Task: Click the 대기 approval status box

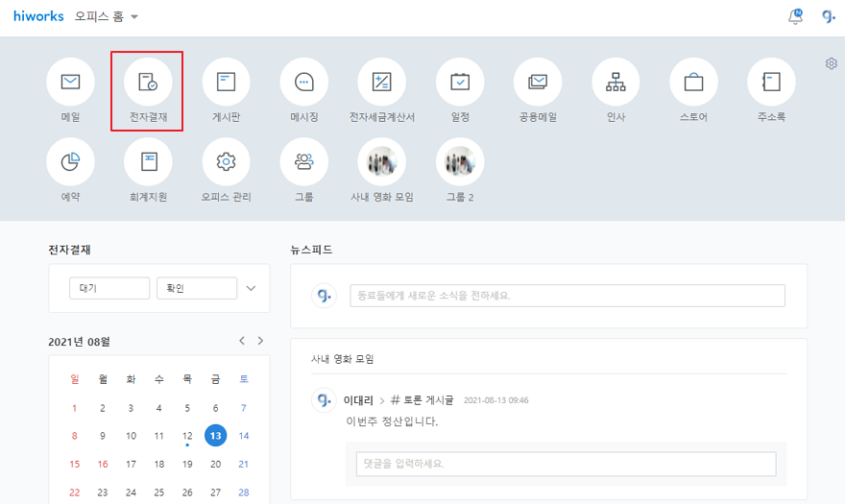Action: click(x=109, y=288)
